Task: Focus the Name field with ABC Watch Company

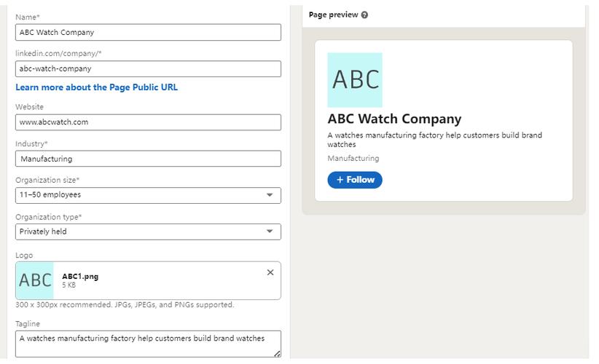Action: [x=148, y=32]
